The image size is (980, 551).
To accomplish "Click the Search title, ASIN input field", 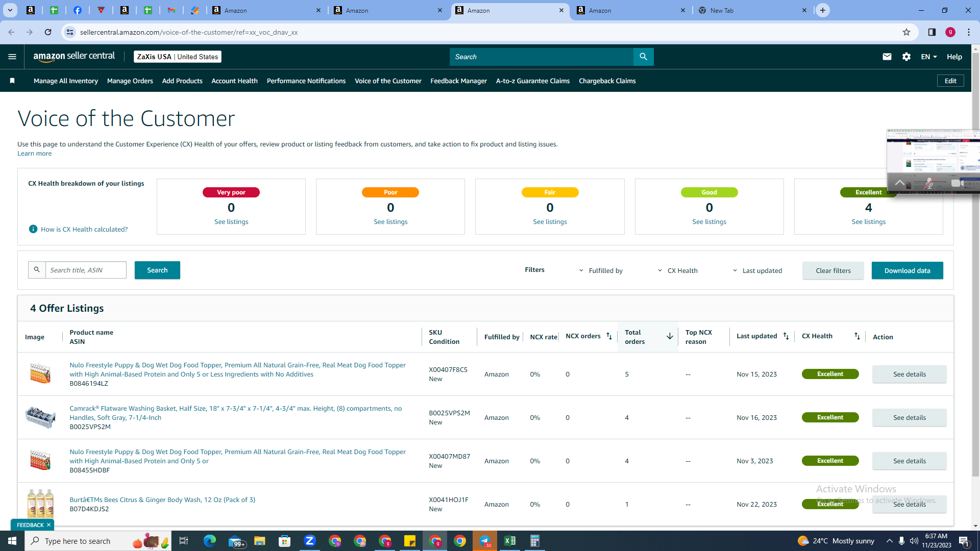I will pos(86,270).
